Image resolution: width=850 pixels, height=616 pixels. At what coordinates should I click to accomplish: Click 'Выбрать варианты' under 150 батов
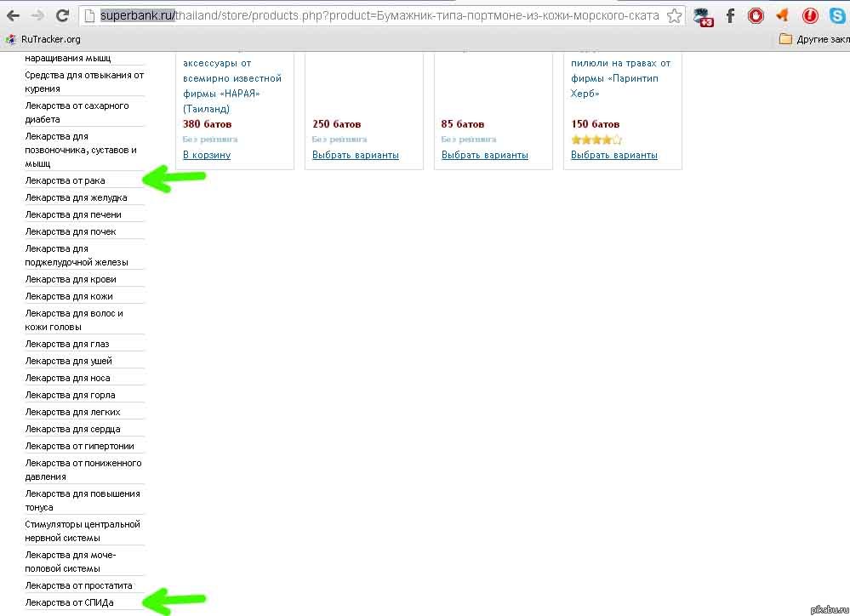[x=614, y=155]
